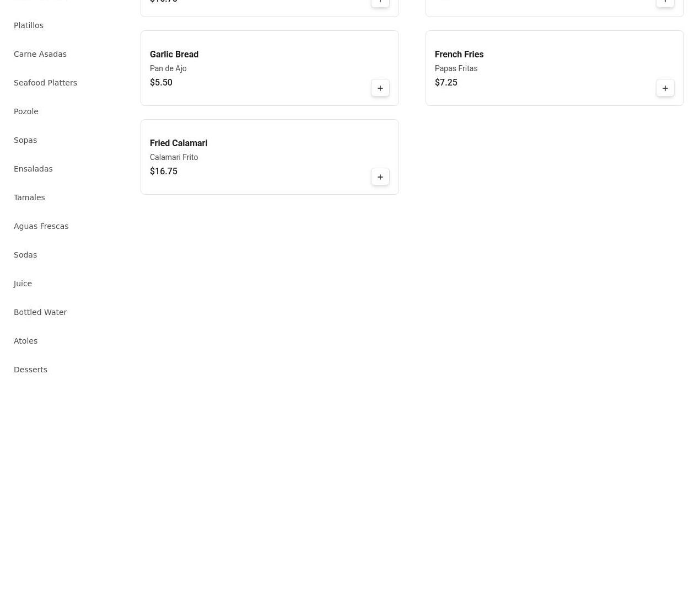View the Atoles category
Viewport: 700px width, 604px height.
click(x=26, y=341)
